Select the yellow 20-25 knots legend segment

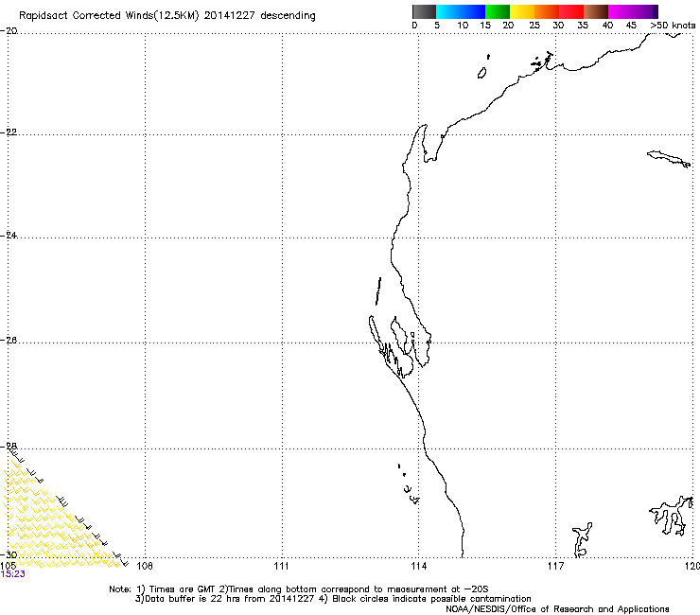(522, 11)
